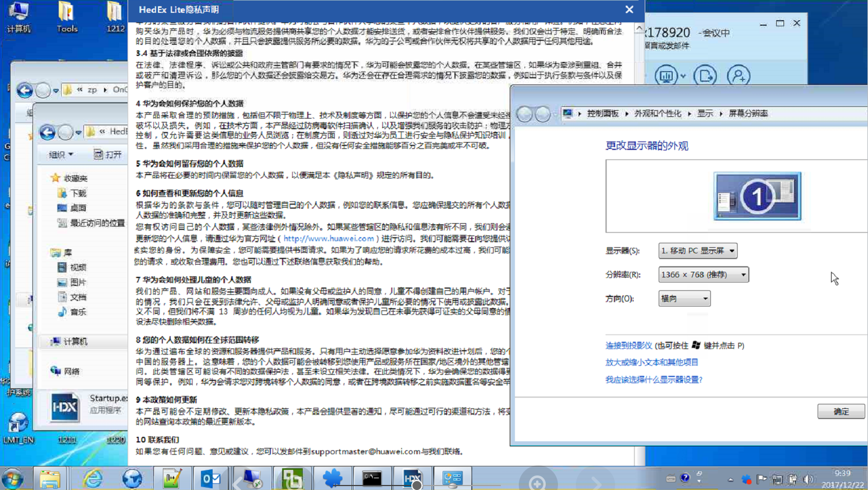Select 计算机 in Explorer navigation pane

[x=69, y=342]
